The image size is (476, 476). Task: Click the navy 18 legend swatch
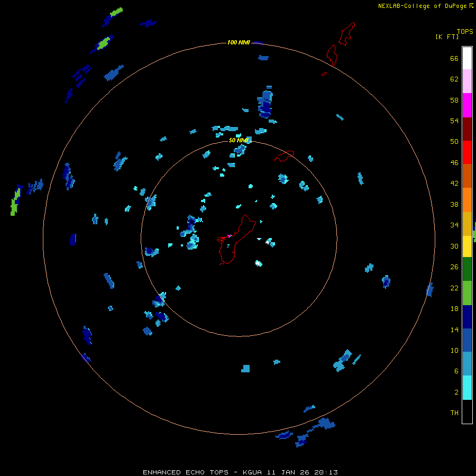click(x=467, y=317)
